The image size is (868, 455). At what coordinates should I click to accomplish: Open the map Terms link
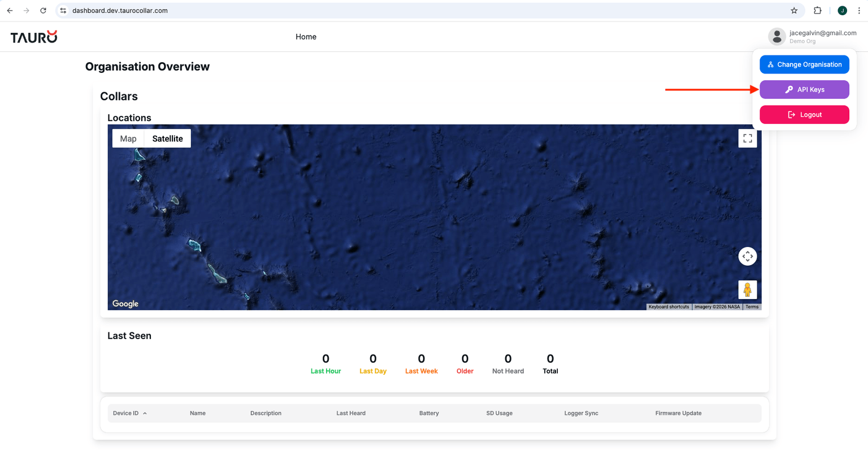[752, 307]
